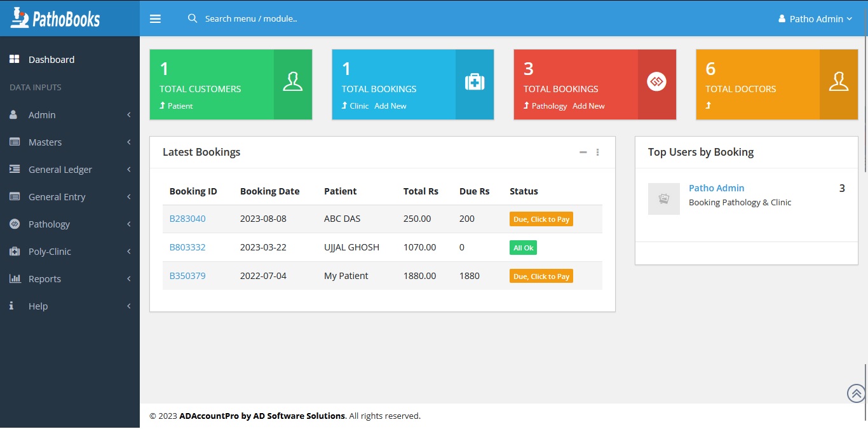Click the pathology icon on red bookings card
Viewport: 868px width, 429px height.
point(656,82)
